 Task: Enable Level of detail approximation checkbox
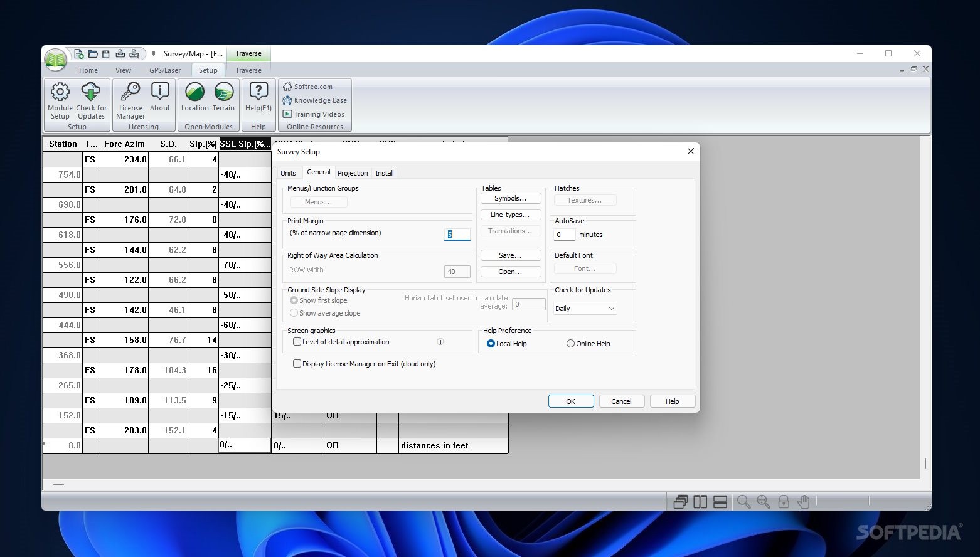pos(297,342)
